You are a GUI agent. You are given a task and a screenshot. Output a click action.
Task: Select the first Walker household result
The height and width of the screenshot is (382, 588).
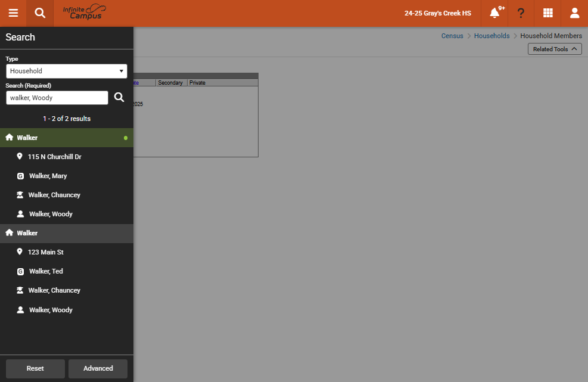tap(67, 138)
